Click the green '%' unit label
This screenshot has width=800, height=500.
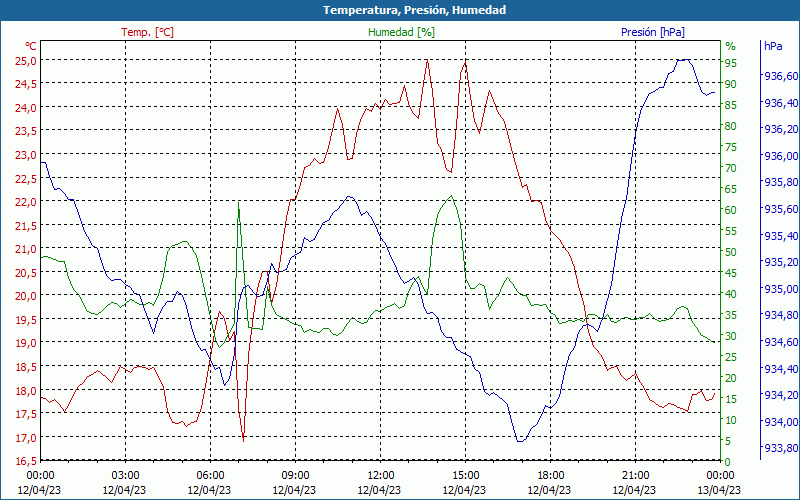click(731, 46)
